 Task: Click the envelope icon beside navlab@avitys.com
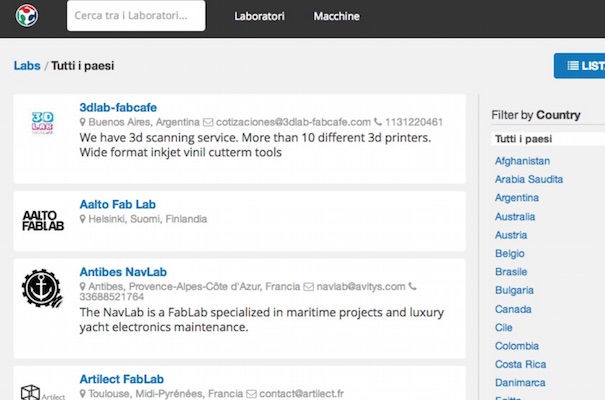[x=308, y=287]
